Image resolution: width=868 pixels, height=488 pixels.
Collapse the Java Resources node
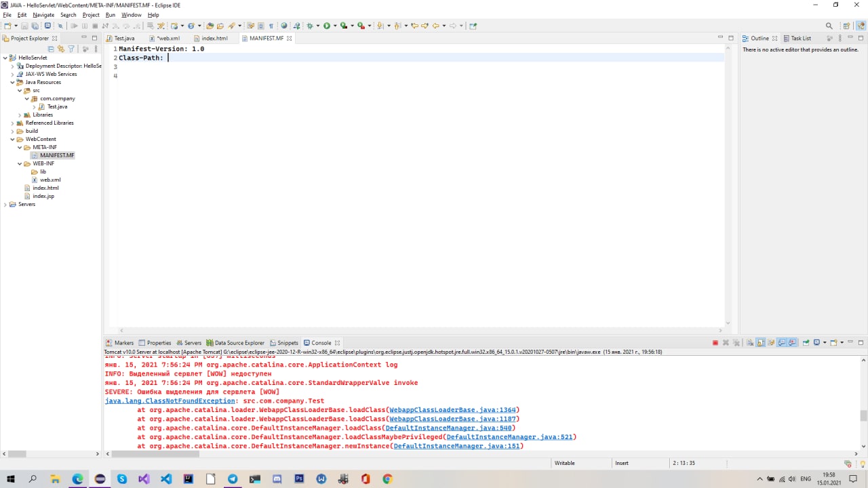tap(12, 82)
